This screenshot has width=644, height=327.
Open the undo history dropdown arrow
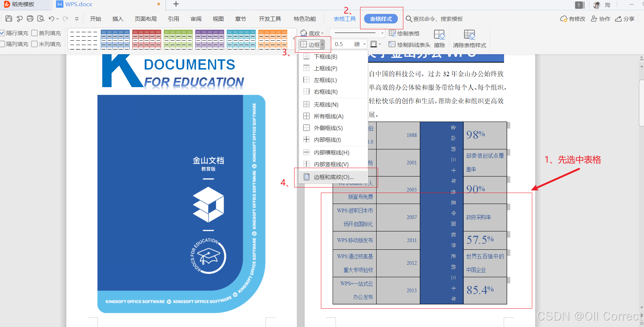point(58,19)
